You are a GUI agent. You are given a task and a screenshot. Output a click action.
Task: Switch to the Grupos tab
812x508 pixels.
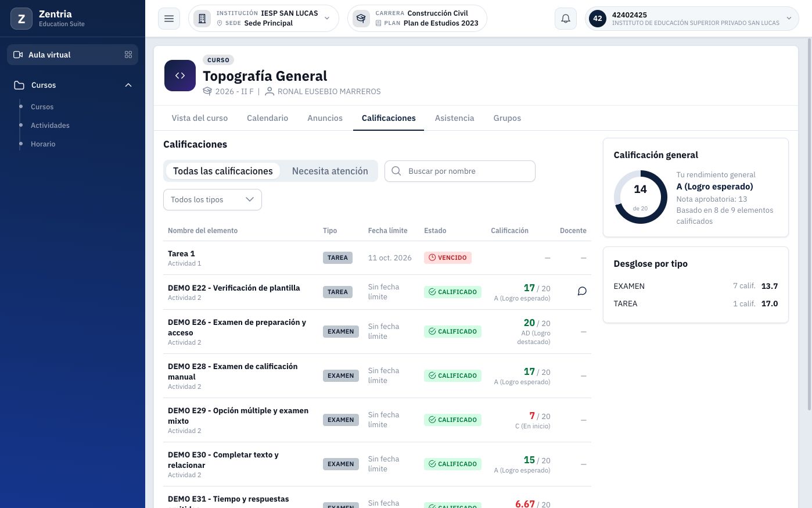tap(507, 118)
